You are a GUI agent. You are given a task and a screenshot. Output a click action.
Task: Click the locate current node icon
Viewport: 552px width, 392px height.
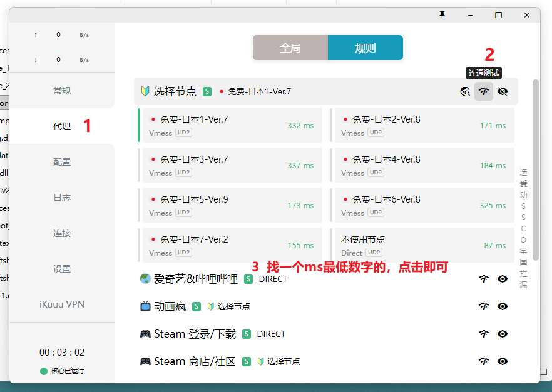tap(464, 91)
